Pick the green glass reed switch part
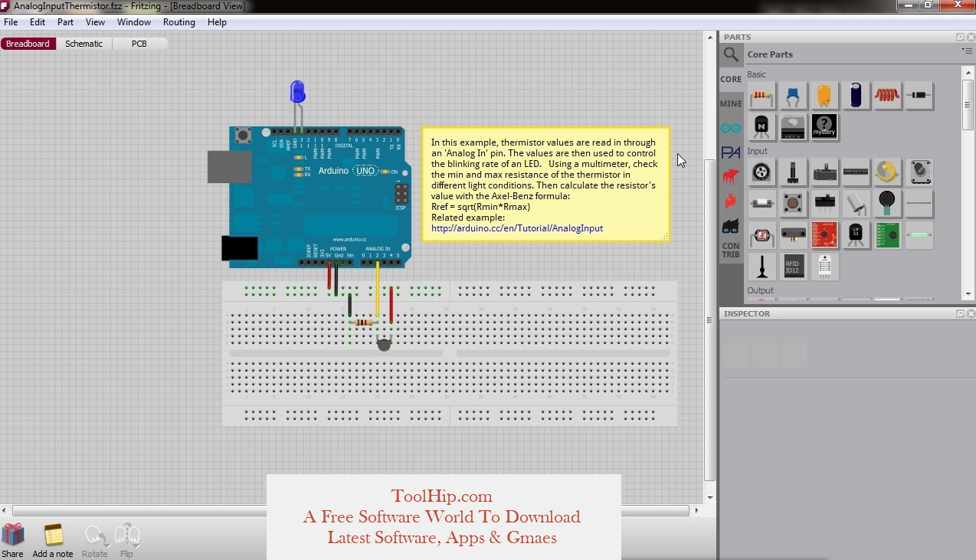 (x=919, y=235)
